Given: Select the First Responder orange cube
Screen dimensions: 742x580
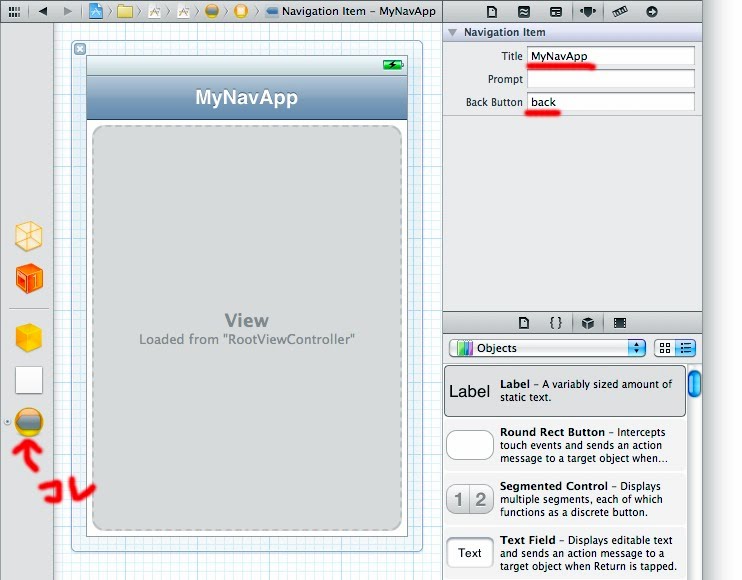Looking at the screenshot, I should coord(29,279).
